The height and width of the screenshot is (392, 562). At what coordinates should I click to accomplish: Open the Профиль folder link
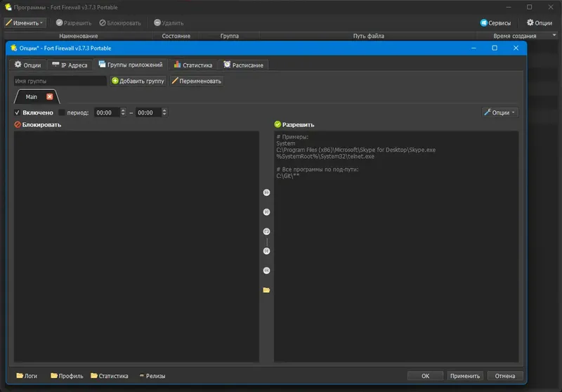67,376
